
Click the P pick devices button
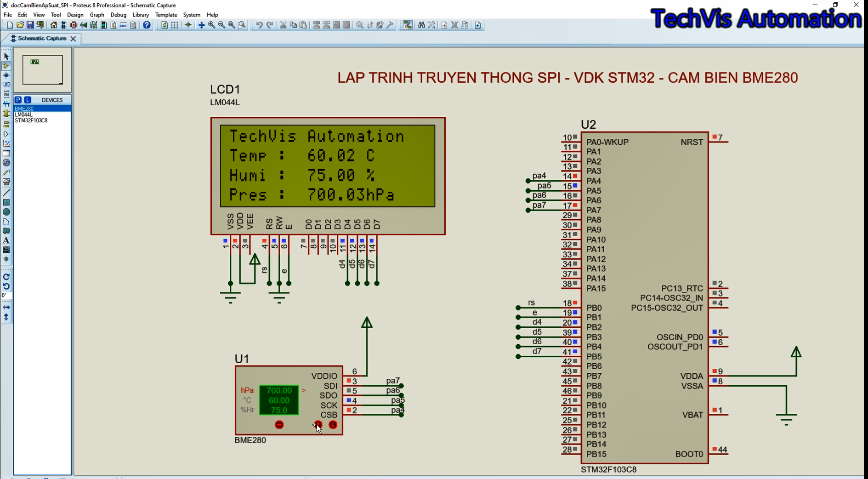(x=18, y=100)
